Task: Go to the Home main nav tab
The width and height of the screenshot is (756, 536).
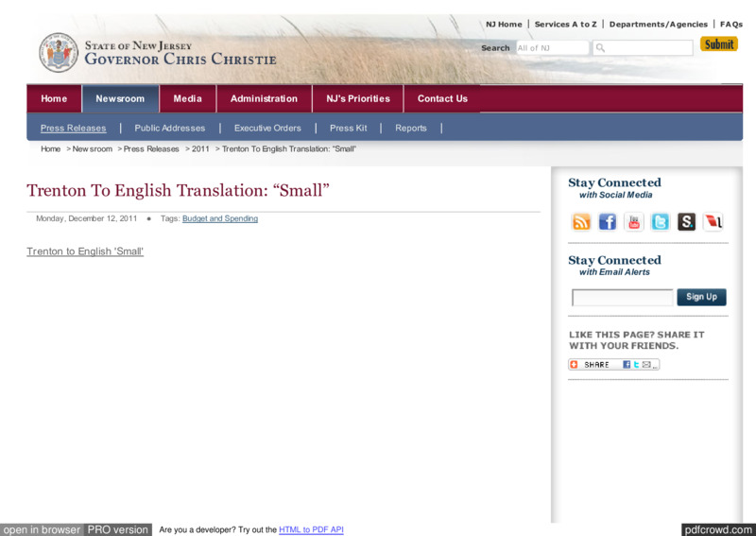Action: coord(54,98)
